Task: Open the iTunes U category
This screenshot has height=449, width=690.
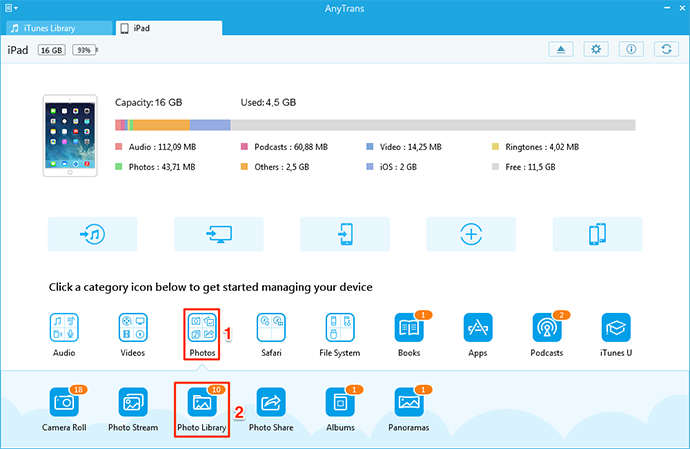Action: pos(616,328)
